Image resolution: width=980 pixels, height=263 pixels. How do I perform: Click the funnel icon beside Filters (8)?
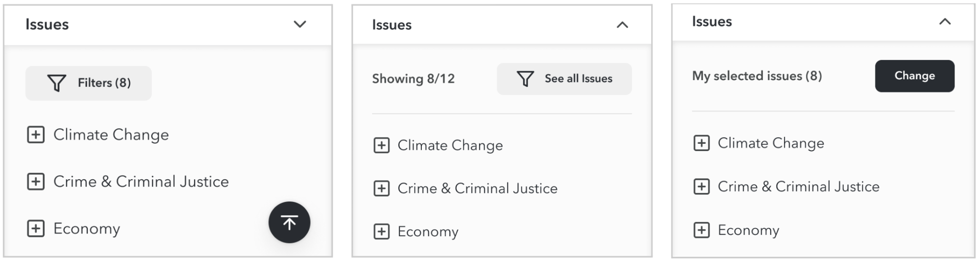click(57, 83)
